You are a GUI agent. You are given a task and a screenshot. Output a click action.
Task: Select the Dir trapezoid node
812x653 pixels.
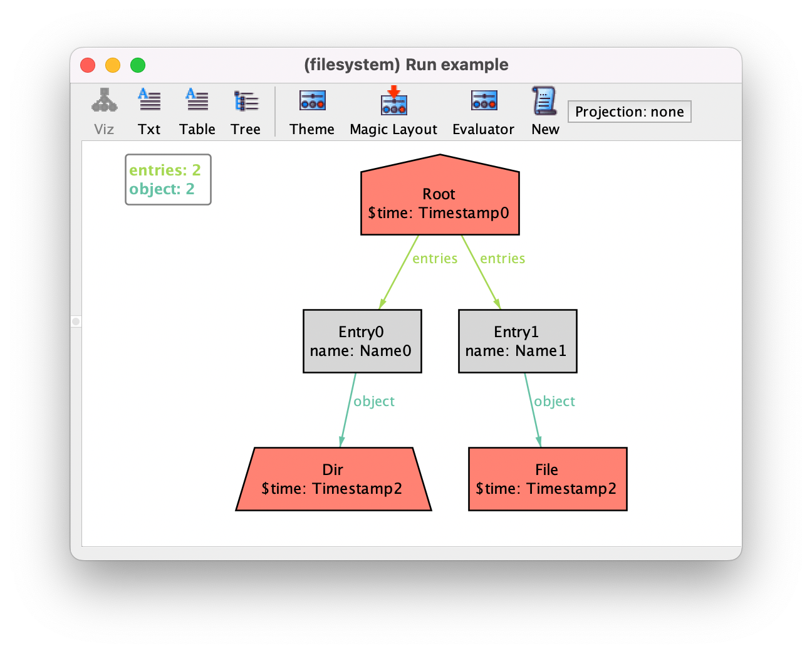point(333,479)
